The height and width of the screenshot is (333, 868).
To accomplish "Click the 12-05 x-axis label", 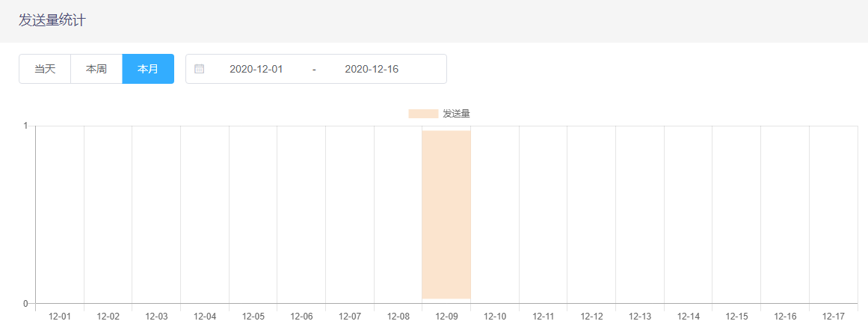I will 253,317.
